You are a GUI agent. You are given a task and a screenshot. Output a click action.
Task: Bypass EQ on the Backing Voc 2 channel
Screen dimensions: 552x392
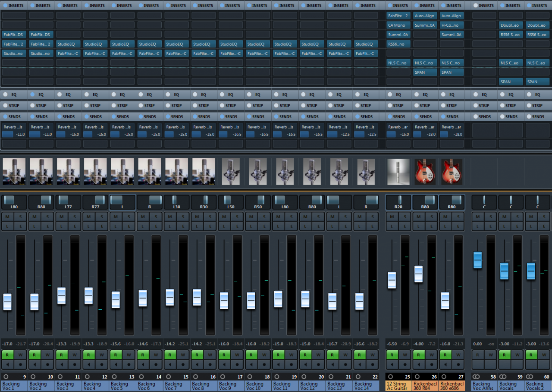[x=32, y=94]
